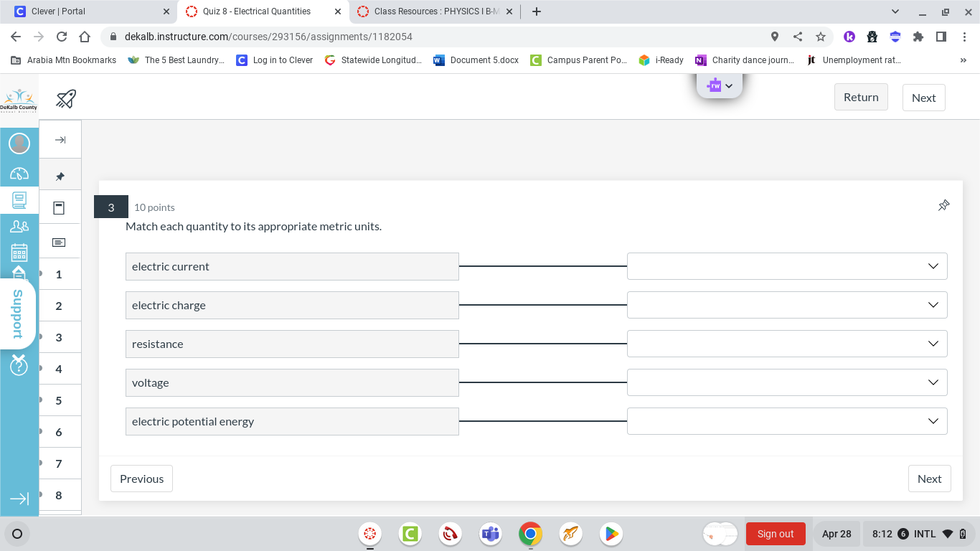
Task: Jump to question 2 in sidebar
Action: (60, 306)
